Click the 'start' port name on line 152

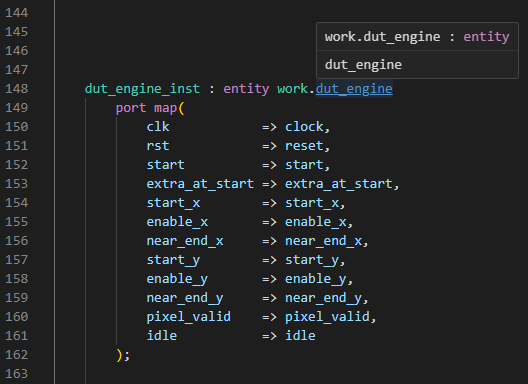click(x=165, y=165)
